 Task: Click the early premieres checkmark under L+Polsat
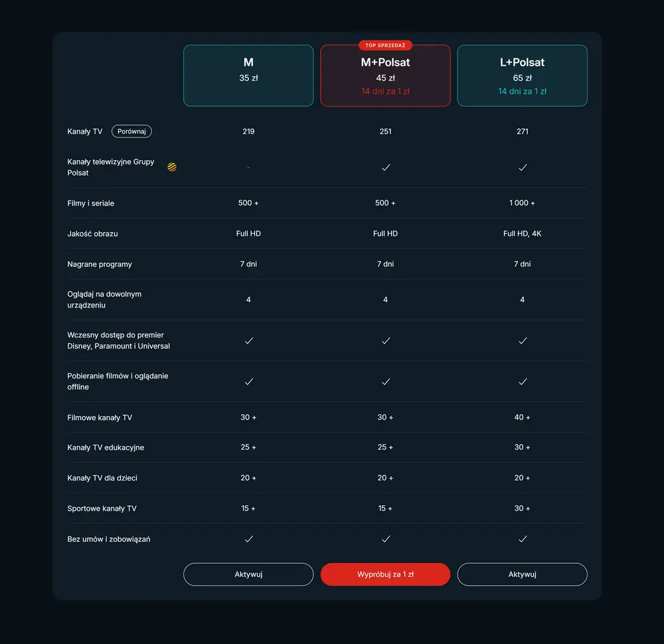(523, 341)
